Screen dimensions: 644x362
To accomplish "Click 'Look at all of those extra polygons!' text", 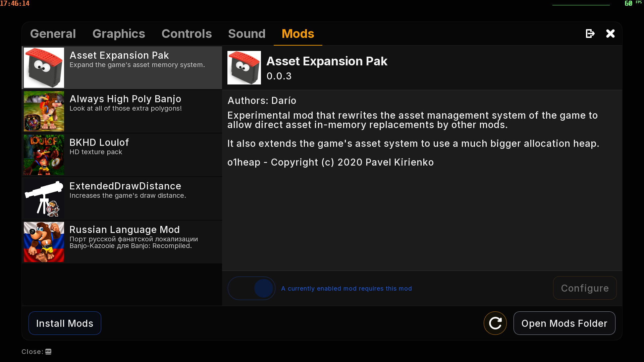I will pyautogui.click(x=126, y=109).
